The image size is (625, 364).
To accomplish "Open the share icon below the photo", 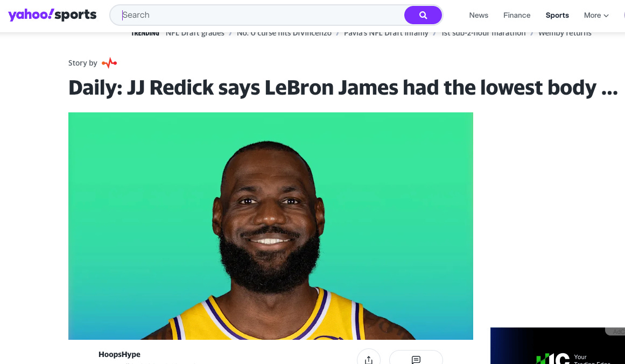I will 369,360.
